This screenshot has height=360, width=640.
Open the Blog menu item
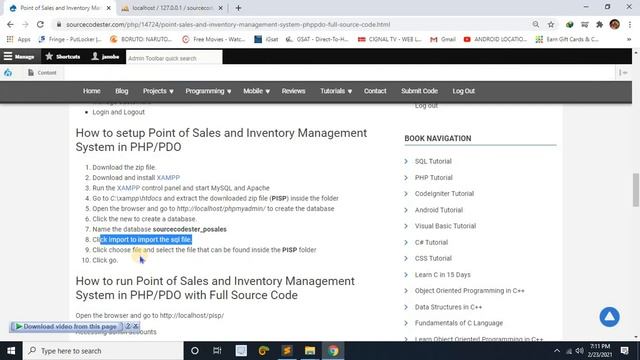tap(122, 91)
